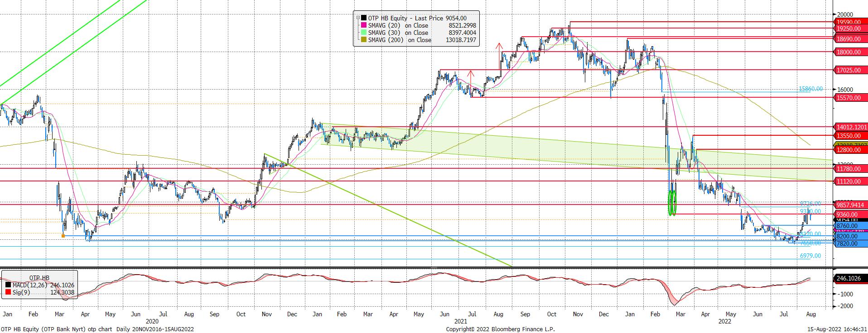Viewport: 868px width, 333px height.
Task: Click the green ellipse annotation on chart
Action: point(672,203)
